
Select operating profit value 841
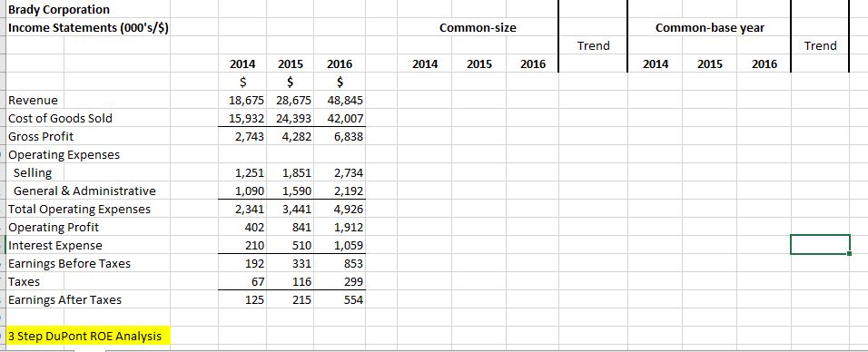302,227
